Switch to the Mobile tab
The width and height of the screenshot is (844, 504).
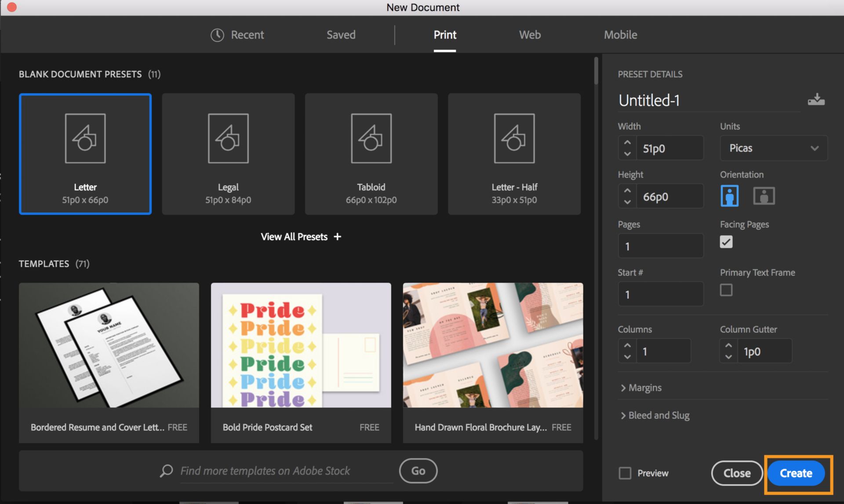tap(620, 33)
